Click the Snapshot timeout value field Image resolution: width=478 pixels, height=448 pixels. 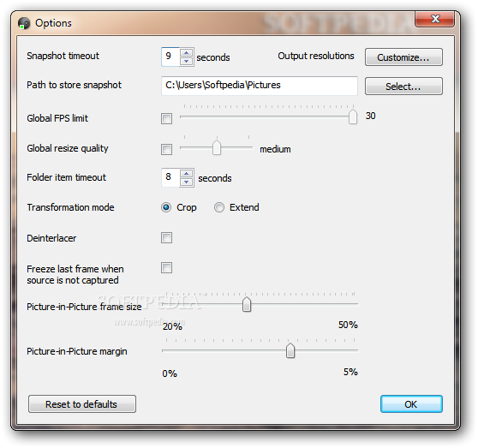pos(170,57)
